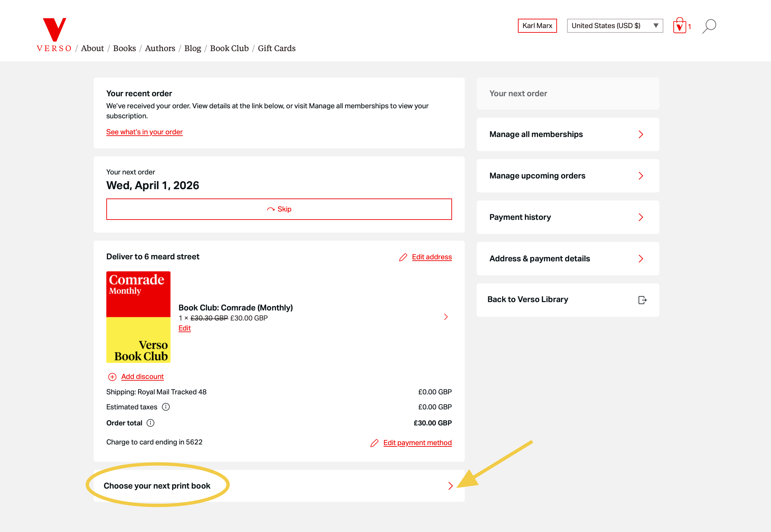Click the exit icon on Back to Verso Library
The width and height of the screenshot is (771, 532).
[x=642, y=300]
